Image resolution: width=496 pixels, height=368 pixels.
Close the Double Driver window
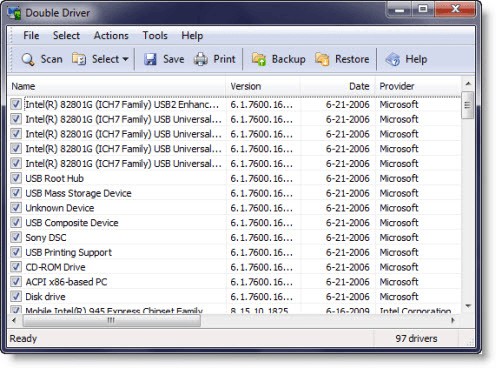(455, 9)
